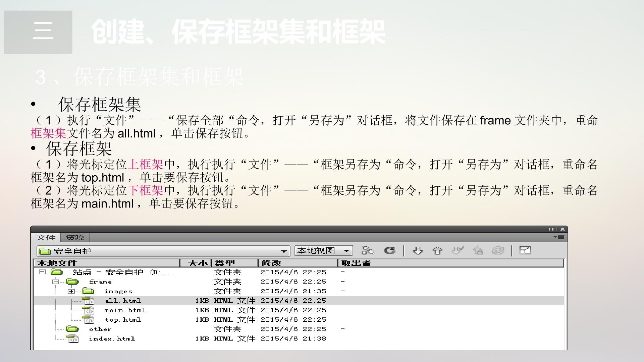
Task: Click the check in files icon
Action: [x=478, y=250]
